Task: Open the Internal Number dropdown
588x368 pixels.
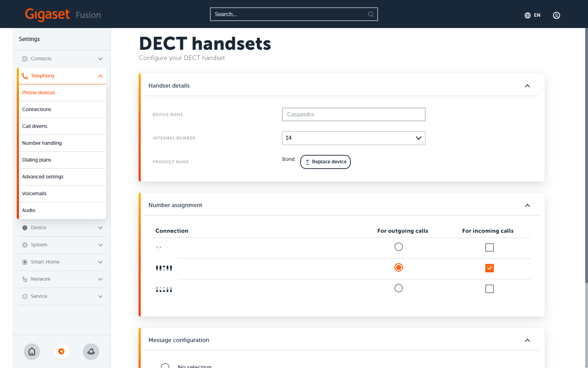Action: [354, 138]
